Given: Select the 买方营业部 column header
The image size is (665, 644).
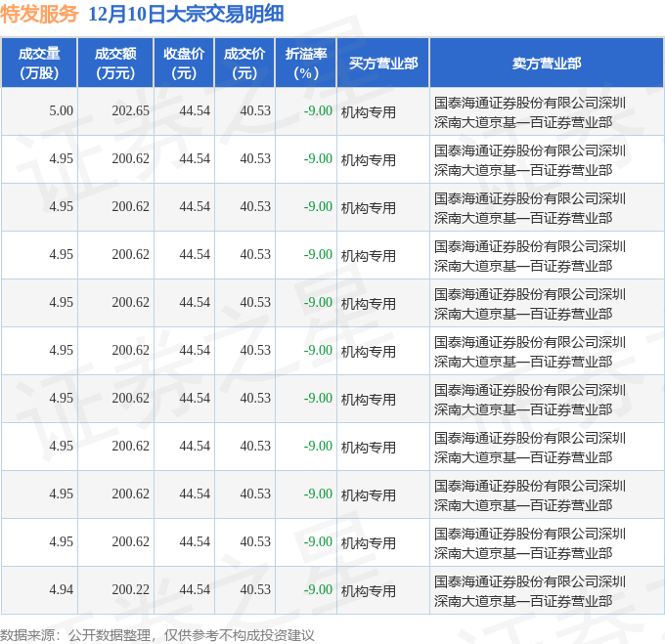Looking at the screenshot, I should [x=383, y=64].
